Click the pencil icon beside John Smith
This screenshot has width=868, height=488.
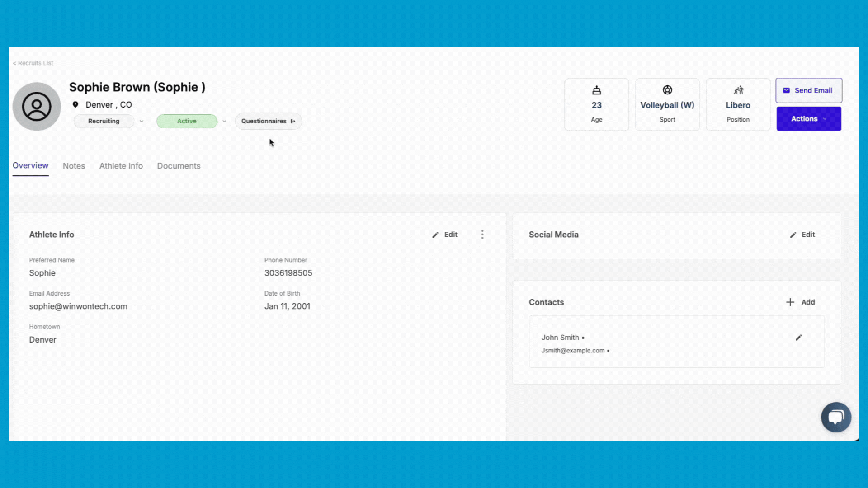coord(799,338)
